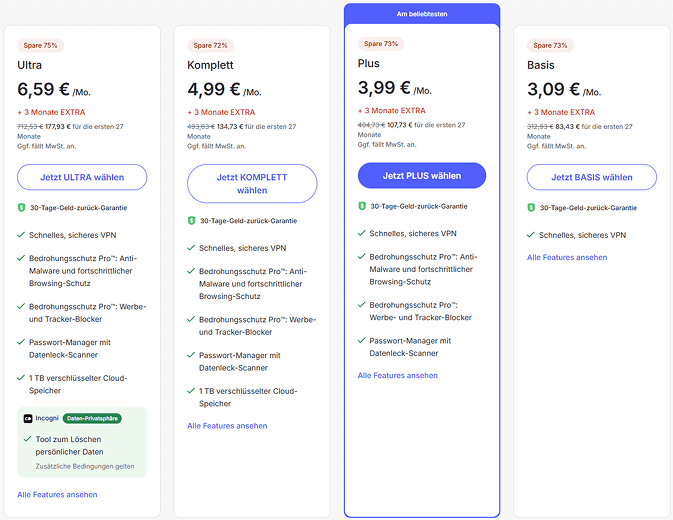Click the green shield icon under Ultra plan
This screenshot has width=673, height=520.
[x=21, y=208]
